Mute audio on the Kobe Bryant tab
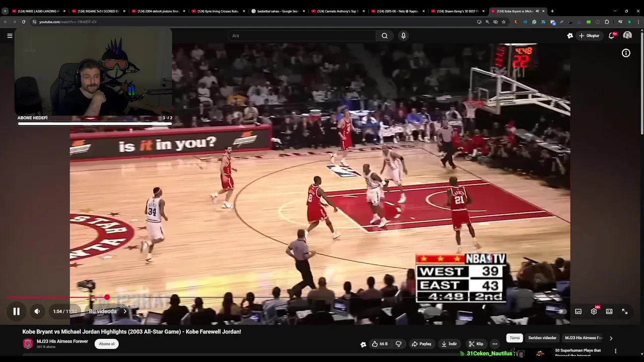The height and width of the screenshot is (362, 644). 537,11
